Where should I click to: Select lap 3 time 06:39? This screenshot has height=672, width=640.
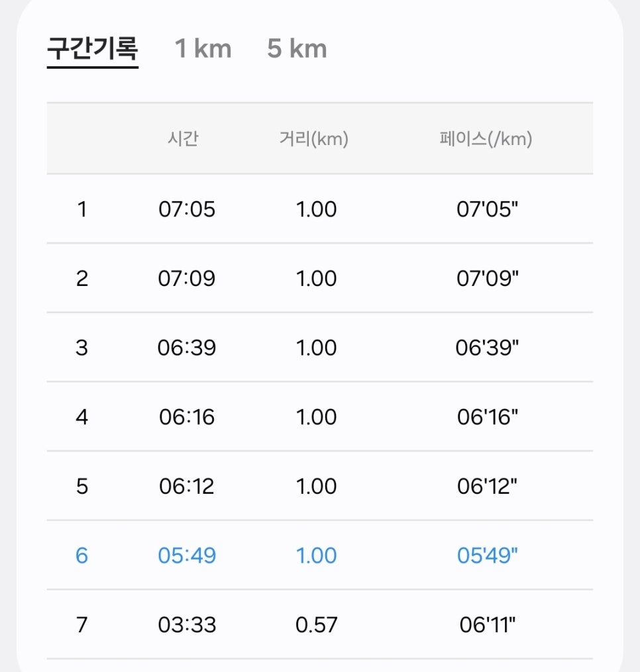pos(187,348)
